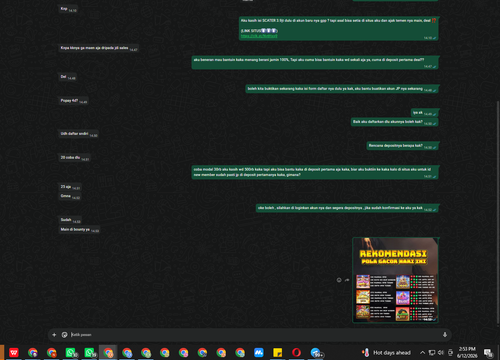Open the Rekomendasi Pola Gacor image thumbnail
This screenshot has width=500, height=360.
[395, 280]
